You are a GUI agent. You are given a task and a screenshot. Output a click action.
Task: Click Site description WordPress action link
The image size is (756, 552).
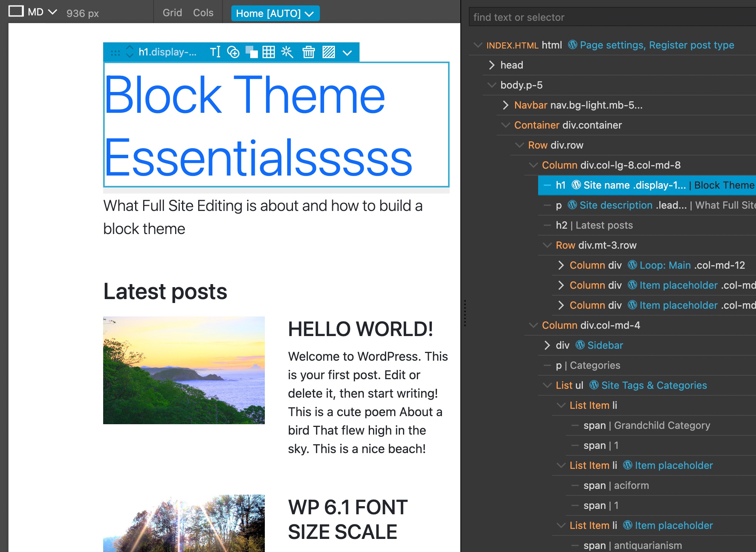point(616,205)
